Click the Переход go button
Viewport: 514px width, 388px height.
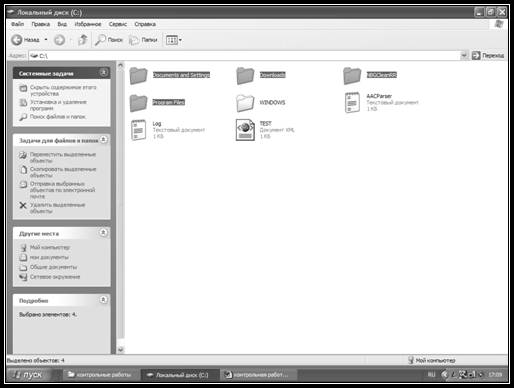point(488,55)
